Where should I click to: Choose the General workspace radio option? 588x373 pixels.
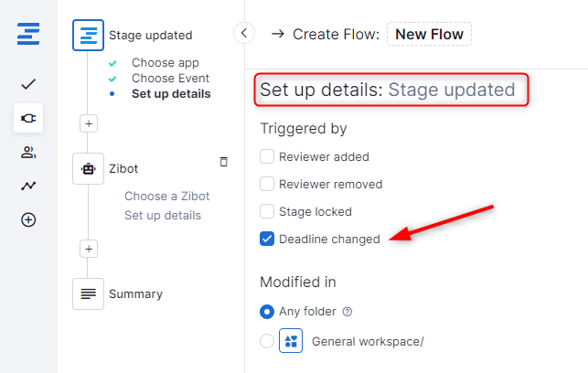267,341
